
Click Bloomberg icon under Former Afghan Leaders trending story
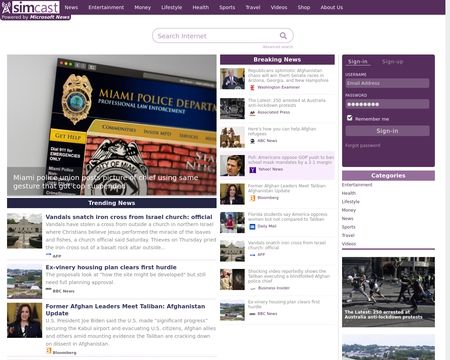[x=49, y=351]
